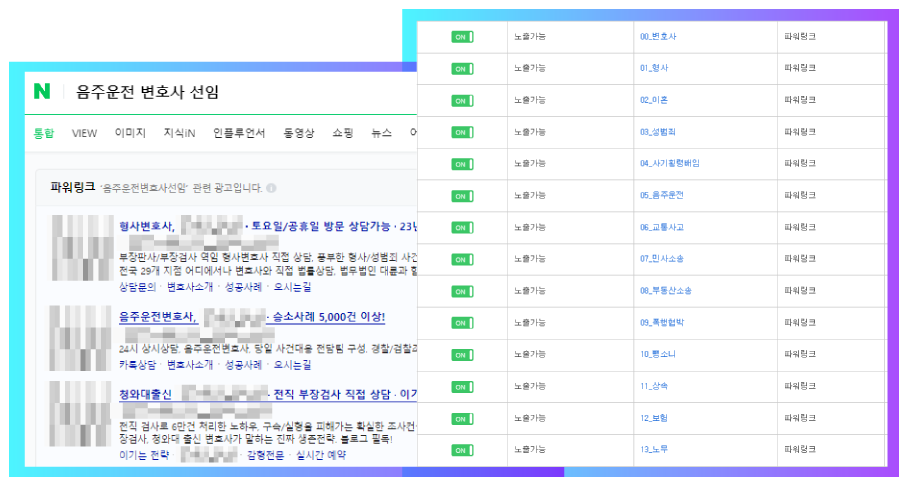Click 성공사례 under the 음주운전변호사 ad
The width and height of the screenshot is (908, 486).
pos(243,365)
